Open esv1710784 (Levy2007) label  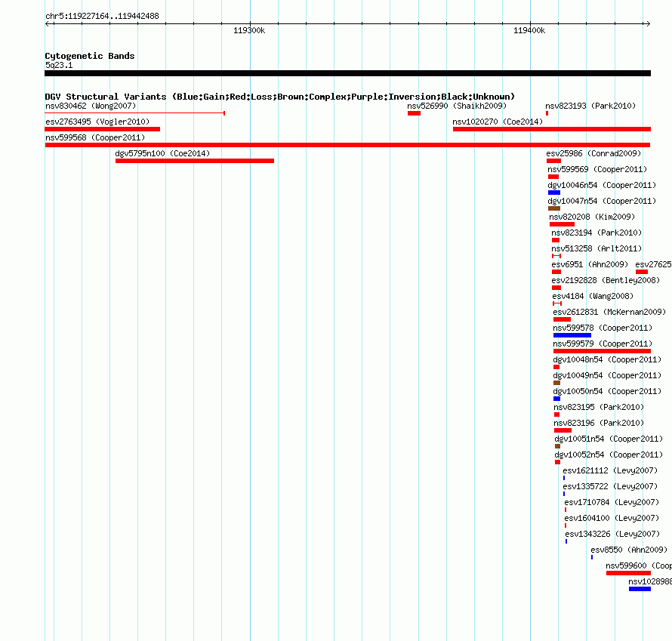(612, 502)
